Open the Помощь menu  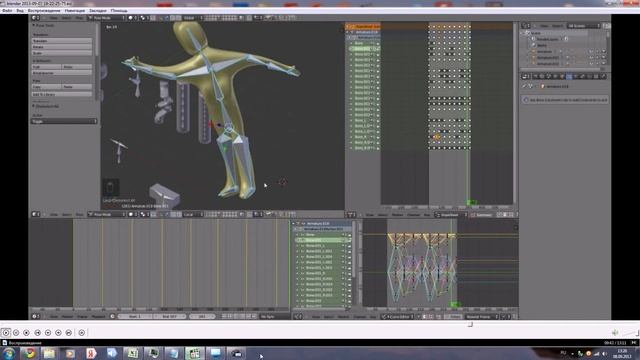tap(119, 11)
